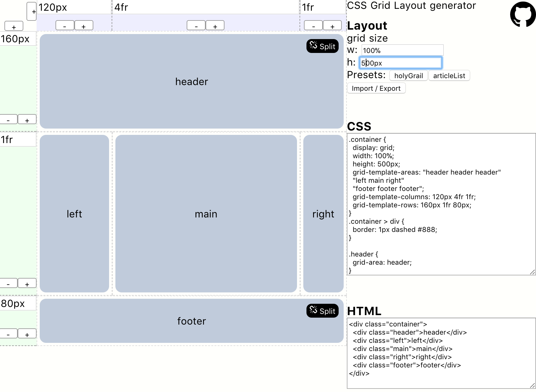536x392 pixels.
Task: Click Split button on header area
Action: click(322, 46)
